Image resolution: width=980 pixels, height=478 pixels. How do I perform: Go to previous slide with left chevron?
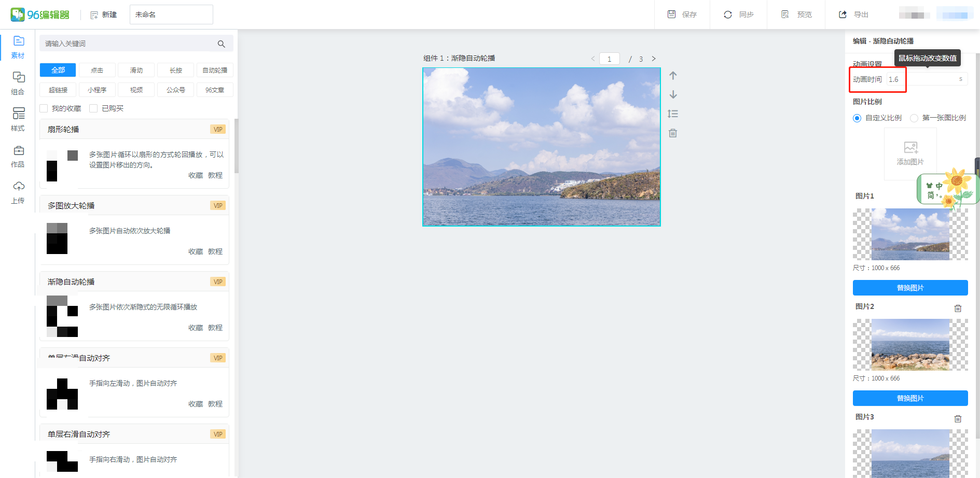592,59
